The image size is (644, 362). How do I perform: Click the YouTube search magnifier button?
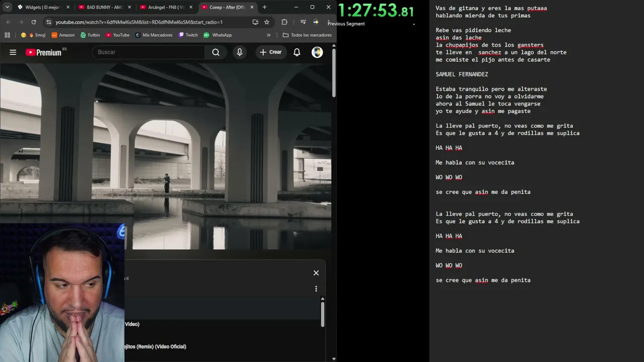216,52
